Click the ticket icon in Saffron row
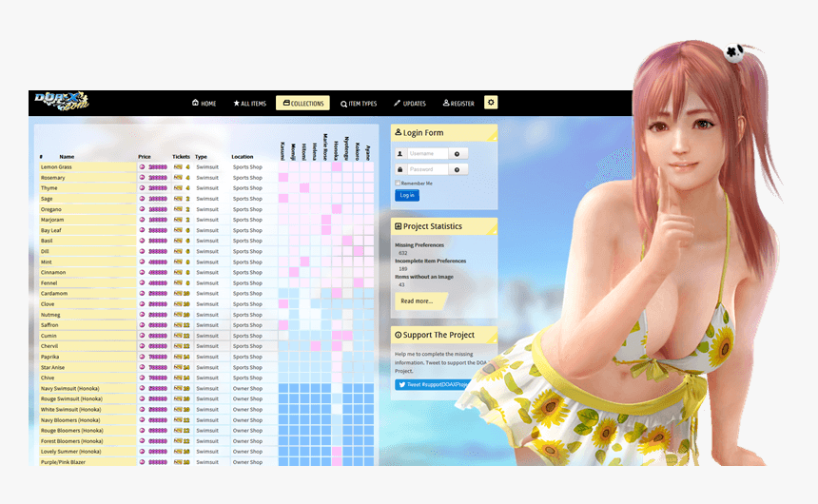The height and width of the screenshot is (504, 818). tap(178, 325)
